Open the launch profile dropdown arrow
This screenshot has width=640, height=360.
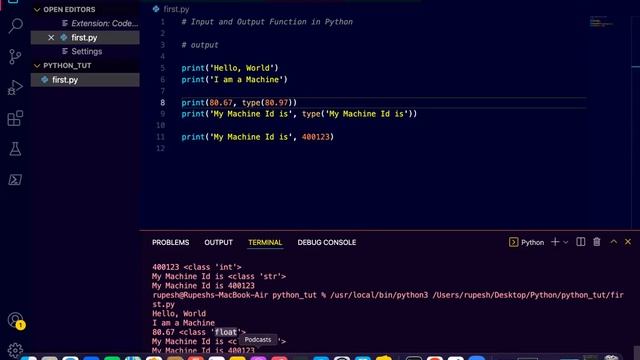(566, 242)
